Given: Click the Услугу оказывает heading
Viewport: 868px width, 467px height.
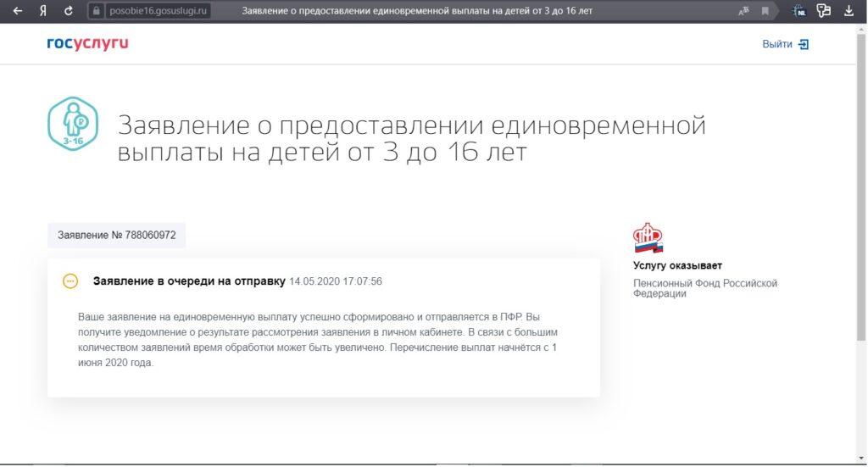Looking at the screenshot, I should (677, 265).
